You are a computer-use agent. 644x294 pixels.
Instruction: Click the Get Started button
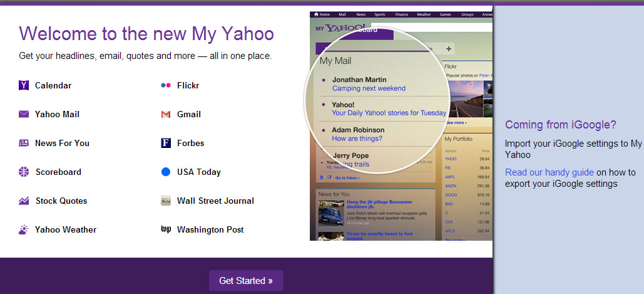point(246,280)
